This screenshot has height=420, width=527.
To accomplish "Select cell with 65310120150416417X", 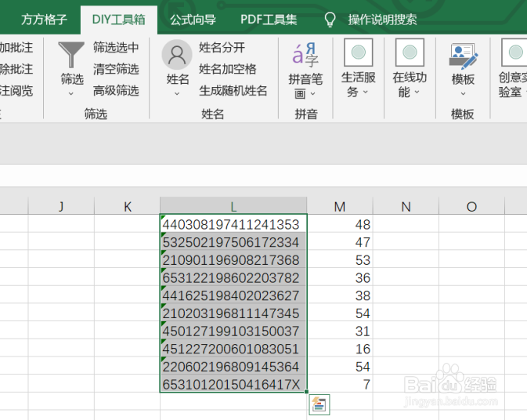I will pyautogui.click(x=233, y=384).
